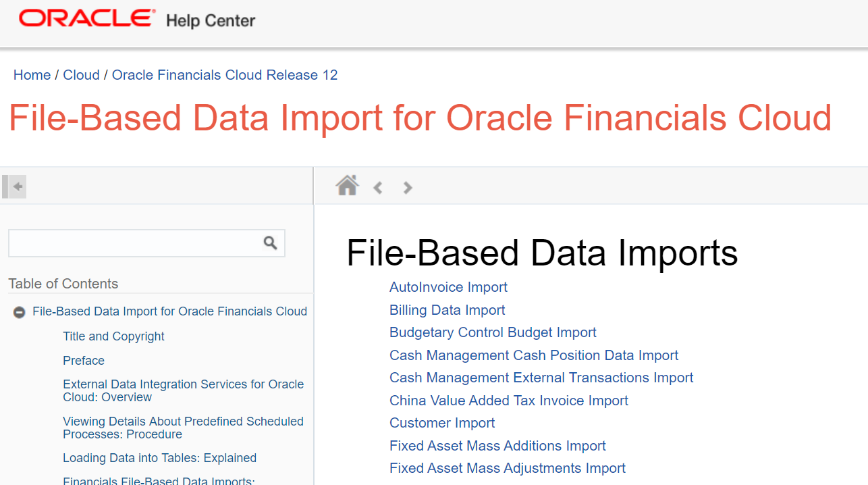
Task: Go to the documentation home icon
Action: pyautogui.click(x=348, y=185)
